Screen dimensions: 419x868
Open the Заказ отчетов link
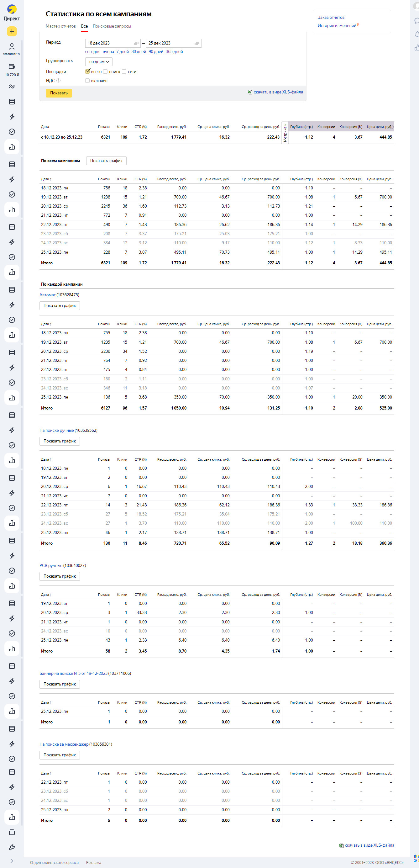click(x=331, y=18)
